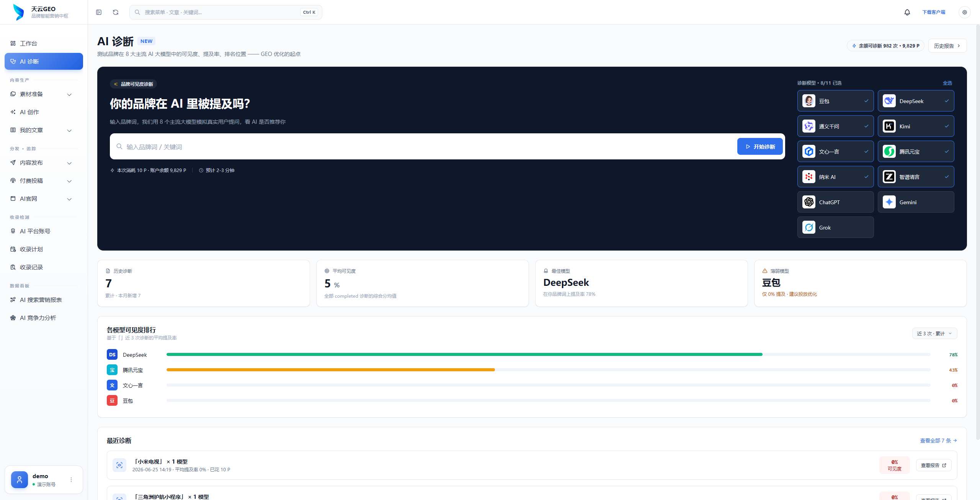Click the DeepSeek 78% progress bar

click(x=548, y=354)
